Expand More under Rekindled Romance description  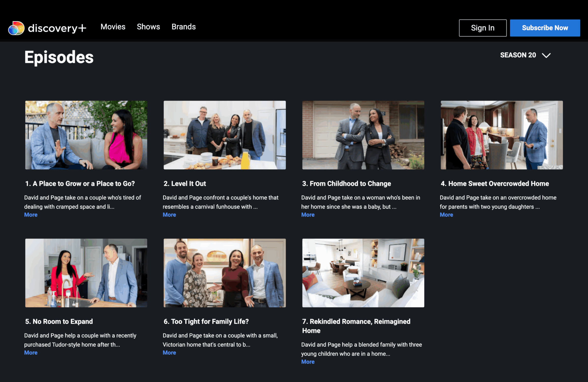tap(308, 362)
